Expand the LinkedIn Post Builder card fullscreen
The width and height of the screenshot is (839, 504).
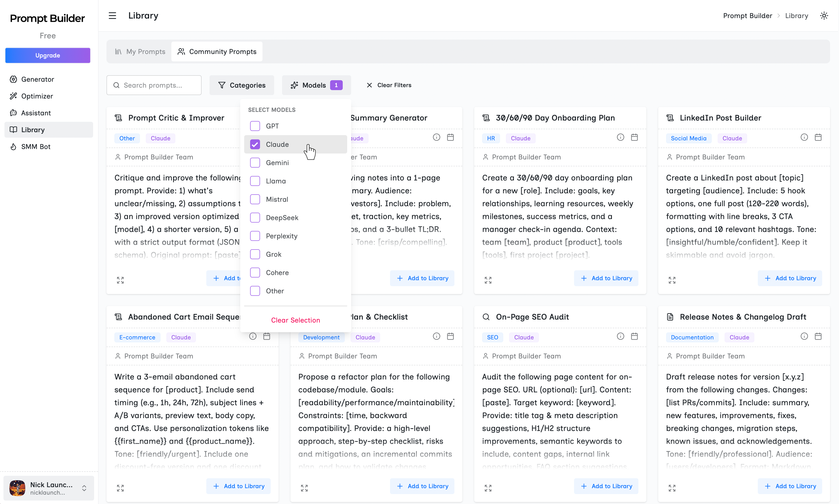coord(672,280)
